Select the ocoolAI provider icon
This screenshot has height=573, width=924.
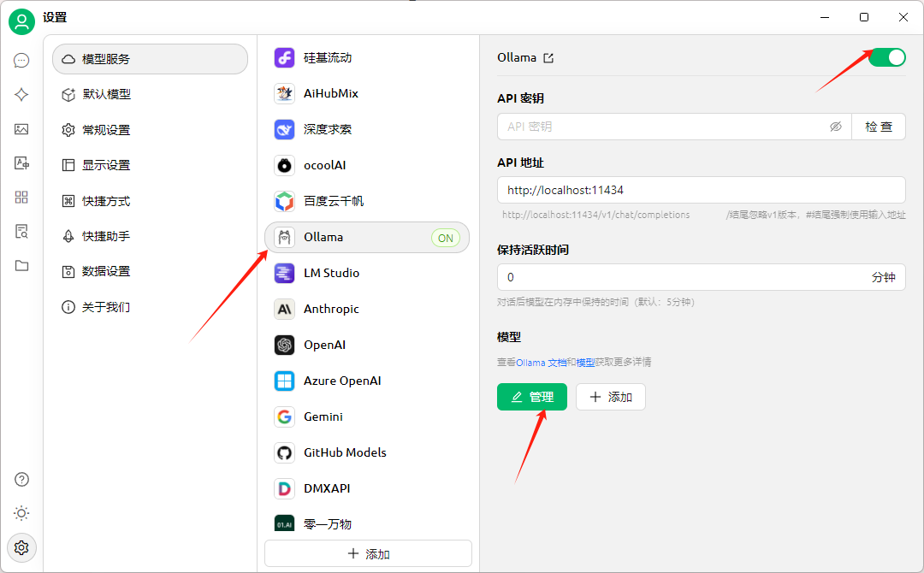point(285,165)
